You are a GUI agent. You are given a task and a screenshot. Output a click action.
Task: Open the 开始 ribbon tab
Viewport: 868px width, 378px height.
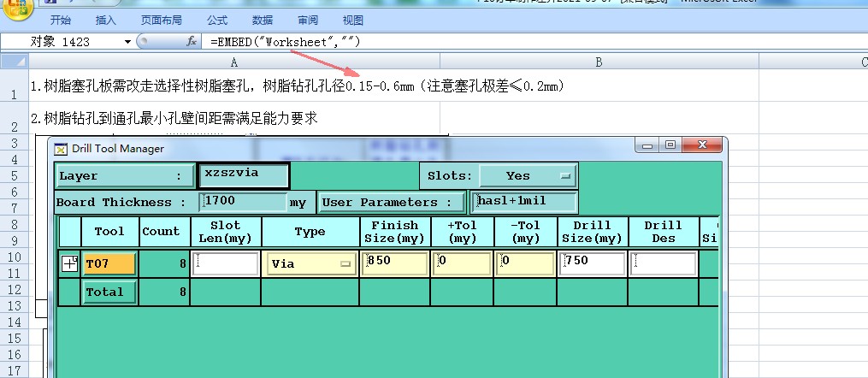pyautogui.click(x=61, y=21)
